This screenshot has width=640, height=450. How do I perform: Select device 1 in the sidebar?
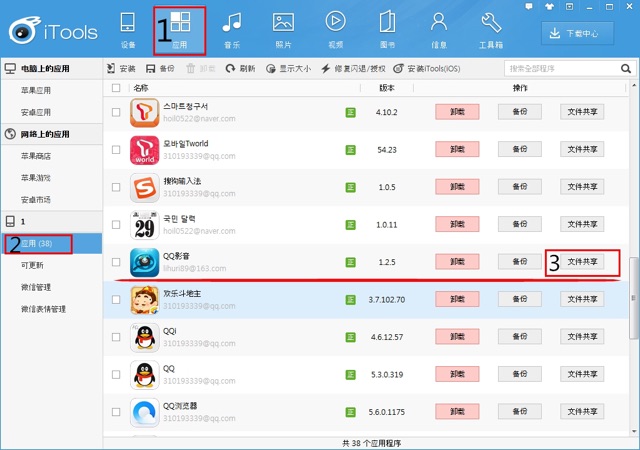pyautogui.click(x=51, y=221)
